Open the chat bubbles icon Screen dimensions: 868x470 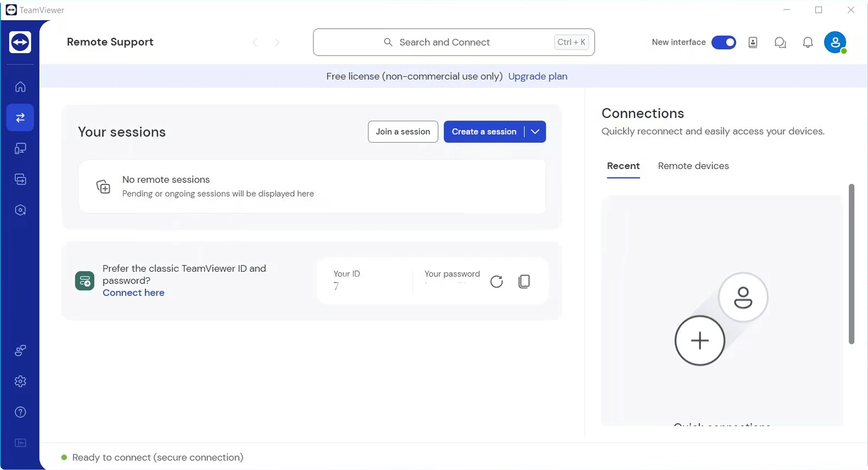pos(780,42)
